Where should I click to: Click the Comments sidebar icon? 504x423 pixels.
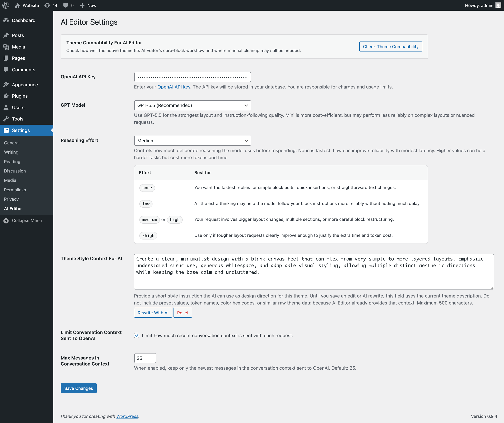click(x=6, y=70)
